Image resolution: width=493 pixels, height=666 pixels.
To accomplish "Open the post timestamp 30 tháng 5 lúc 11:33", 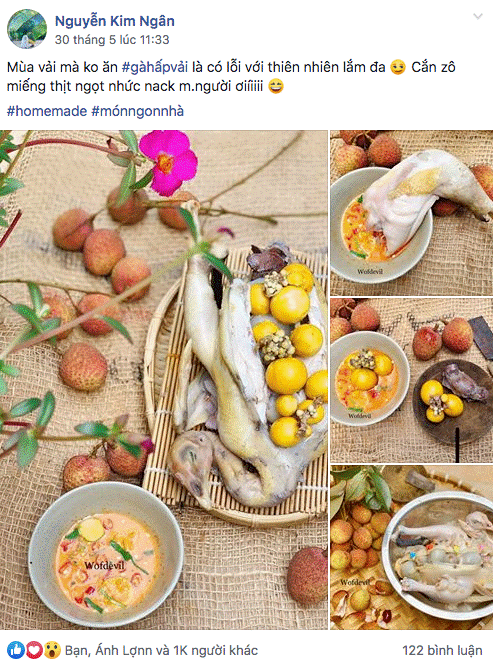I will (x=112, y=40).
